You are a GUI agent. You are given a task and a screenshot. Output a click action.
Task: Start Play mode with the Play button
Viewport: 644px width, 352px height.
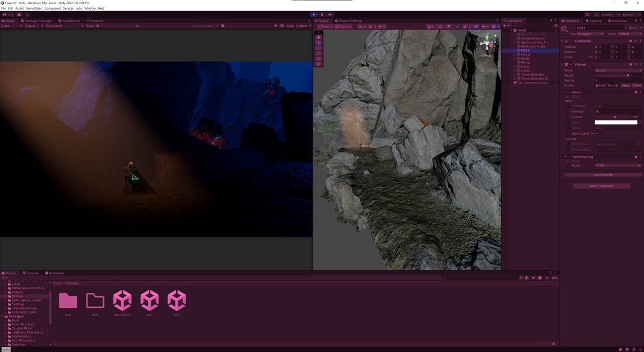[x=314, y=14]
